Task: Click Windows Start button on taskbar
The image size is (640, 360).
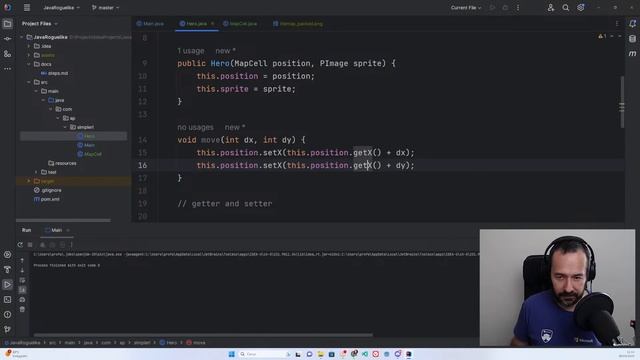Action: click(231, 354)
